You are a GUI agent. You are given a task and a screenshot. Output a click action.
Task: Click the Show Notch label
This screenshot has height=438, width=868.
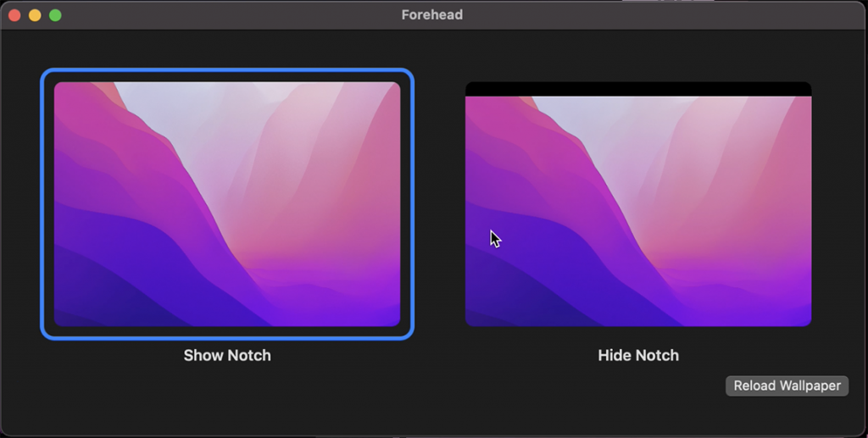pyautogui.click(x=227, y=355)
